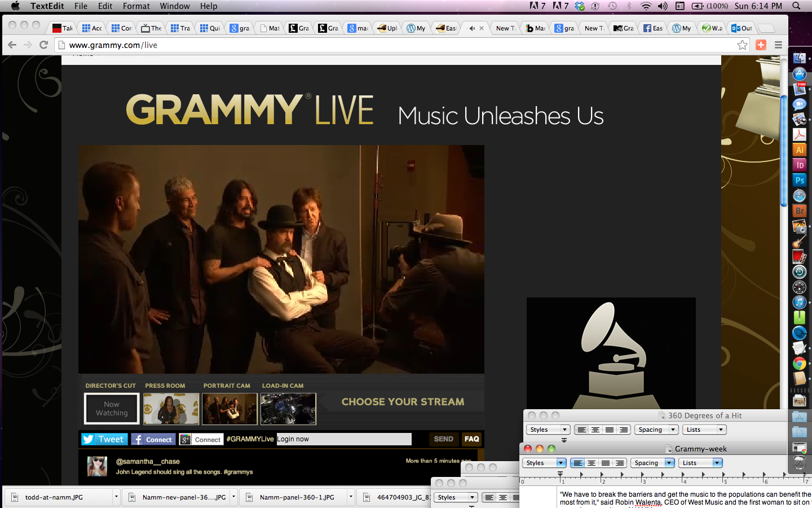Open Styles dropdown in Grammy-week window
The width and height of the screenshot is (812, 508).
click(x=544, y=463)
